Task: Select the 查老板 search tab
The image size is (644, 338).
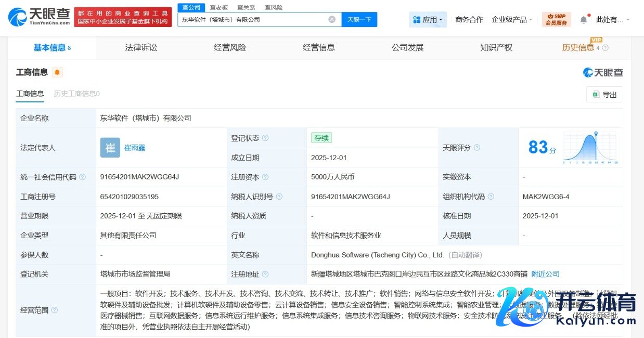Action: [218, 7]
